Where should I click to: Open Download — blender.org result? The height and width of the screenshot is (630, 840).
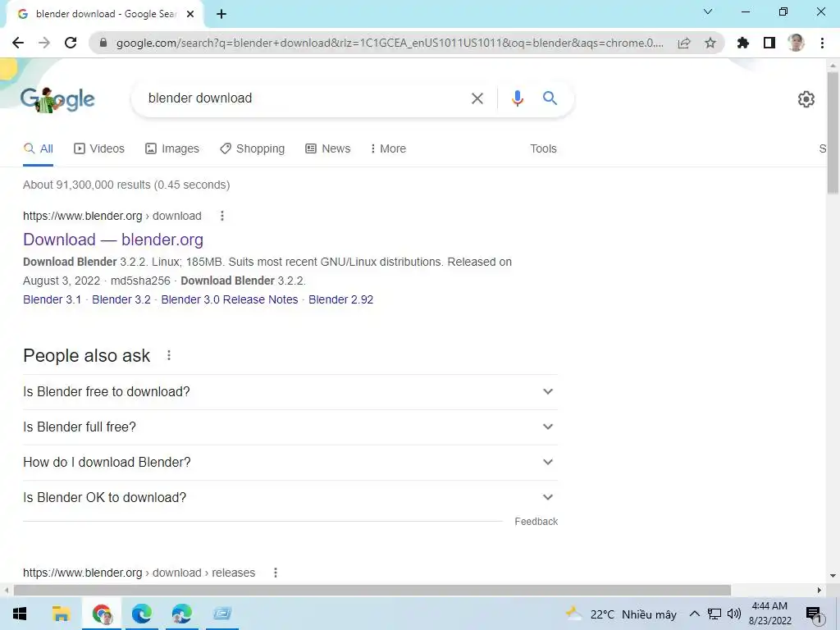113,240
